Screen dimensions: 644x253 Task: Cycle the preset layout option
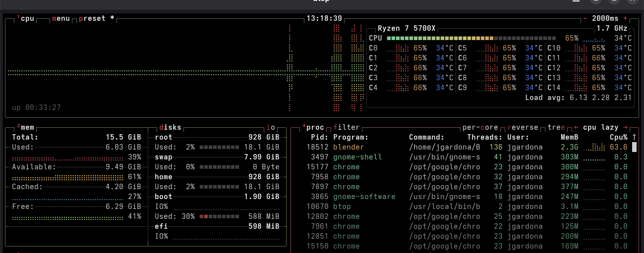tap(96, 18)
